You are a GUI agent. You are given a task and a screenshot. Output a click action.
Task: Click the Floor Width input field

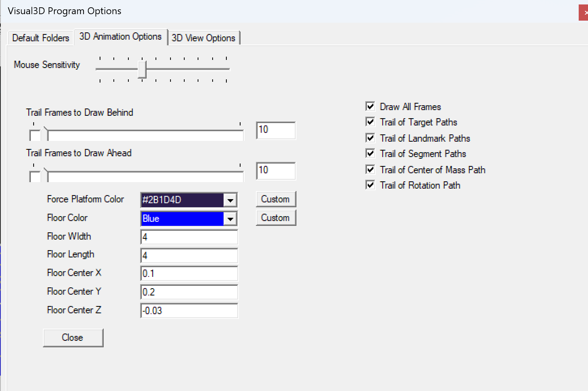tap(189, 237)
